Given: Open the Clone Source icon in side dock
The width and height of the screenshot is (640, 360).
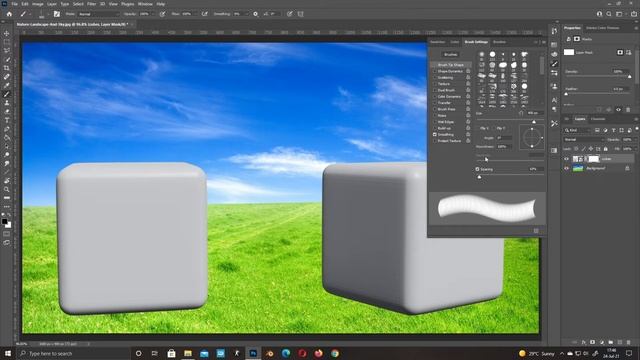Looking at the screenshot, I should (x=554, y=86).
